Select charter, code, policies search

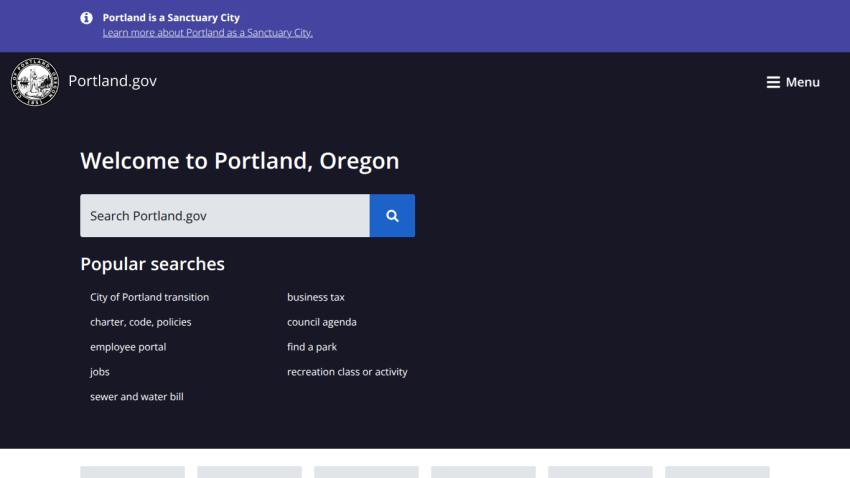coord(140,322)
